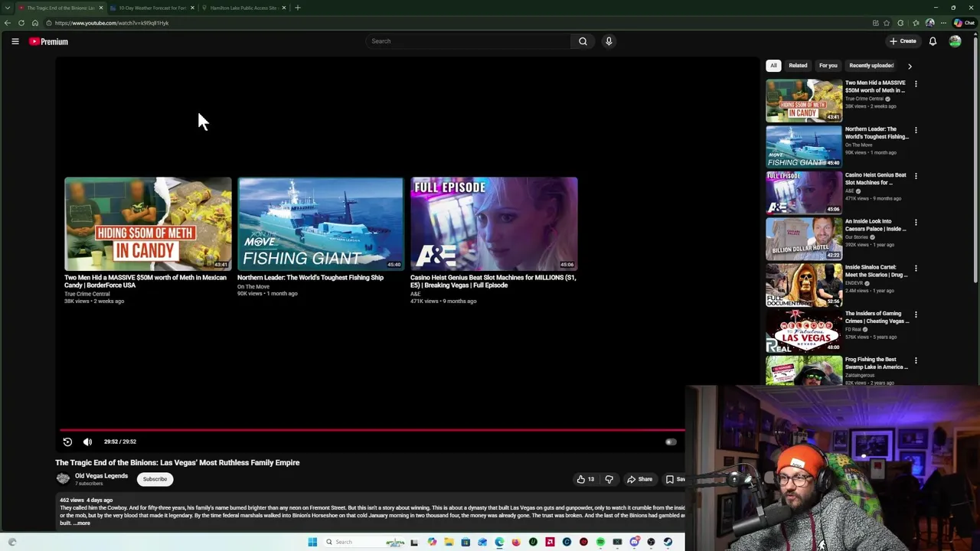Select the For you filter chip
This screenshot has width=980, height=551.
click(828, 66)
